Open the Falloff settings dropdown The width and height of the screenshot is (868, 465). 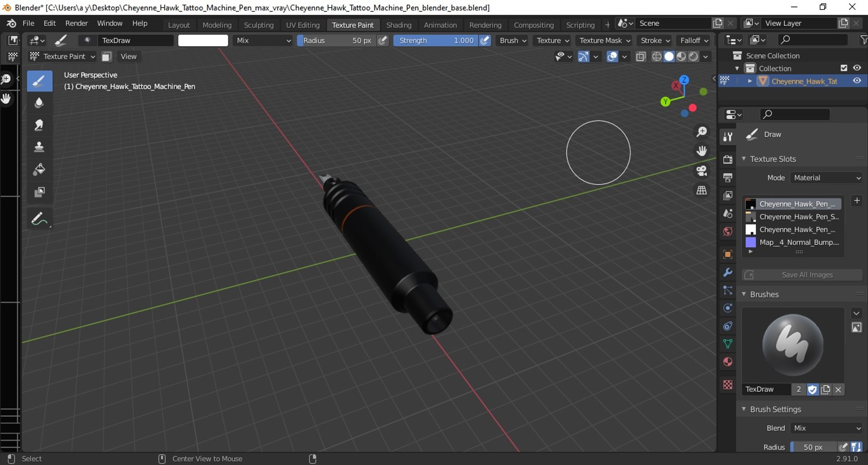tap(694, 40)
